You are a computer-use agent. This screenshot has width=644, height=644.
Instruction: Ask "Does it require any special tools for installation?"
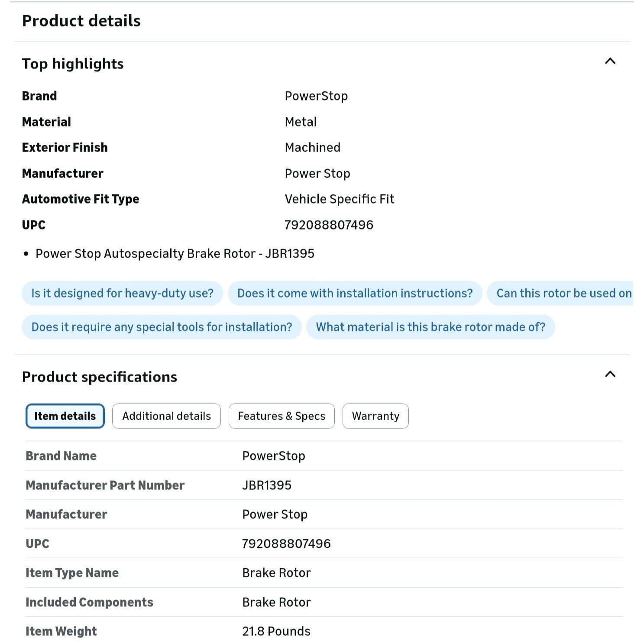point(162,327)
